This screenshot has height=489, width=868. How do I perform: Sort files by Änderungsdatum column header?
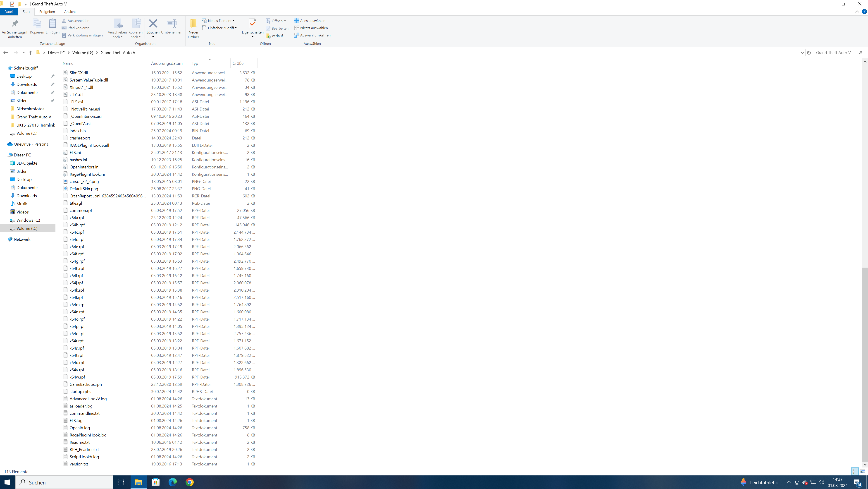(x=167, y=63)
